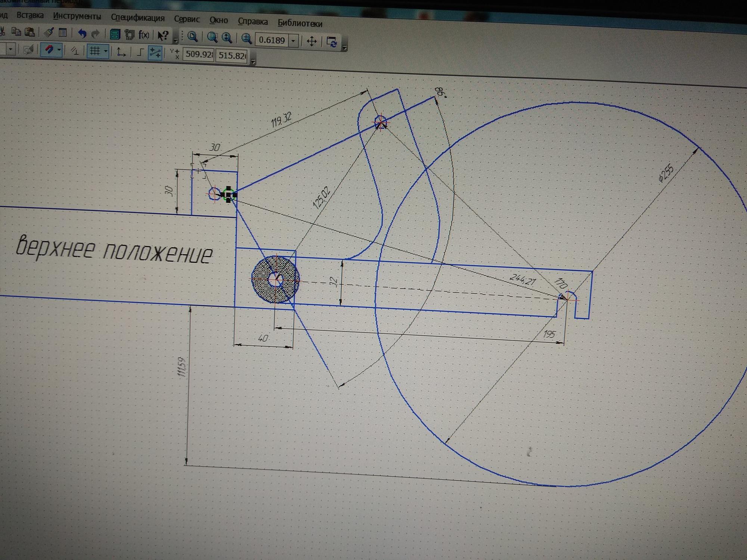Click the pan view arrows icon
Viewport: 747px width, 560px height.
311,41
